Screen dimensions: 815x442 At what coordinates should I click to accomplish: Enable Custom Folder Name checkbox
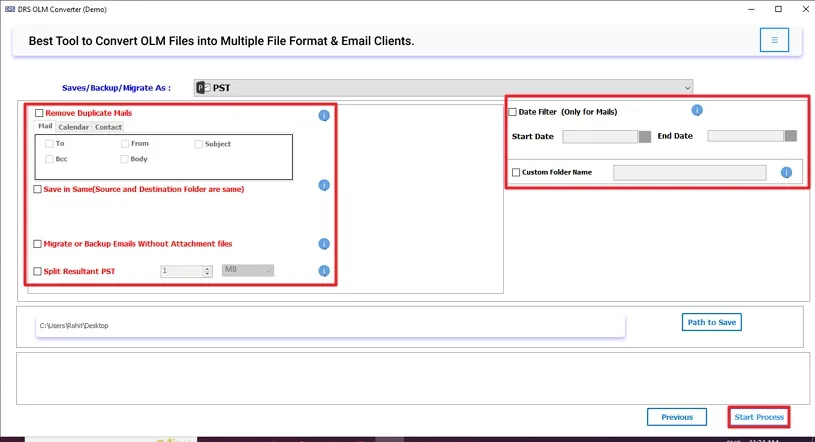click(x=516, y=172)
